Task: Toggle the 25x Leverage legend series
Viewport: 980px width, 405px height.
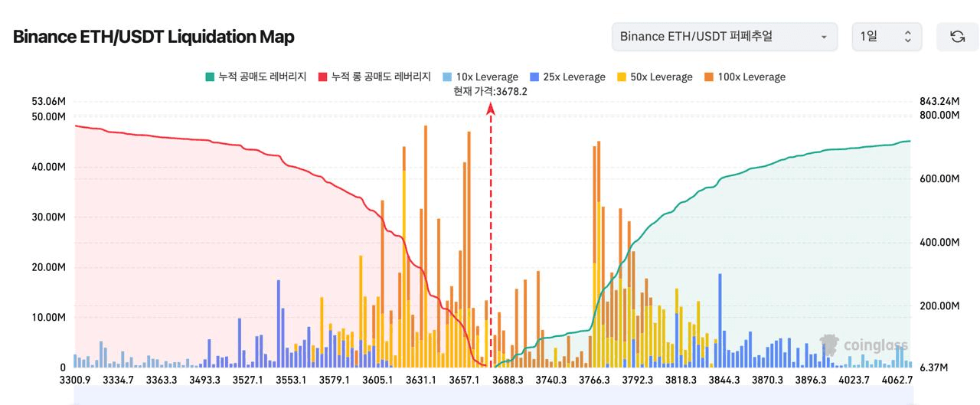Action: pos(567,77)
